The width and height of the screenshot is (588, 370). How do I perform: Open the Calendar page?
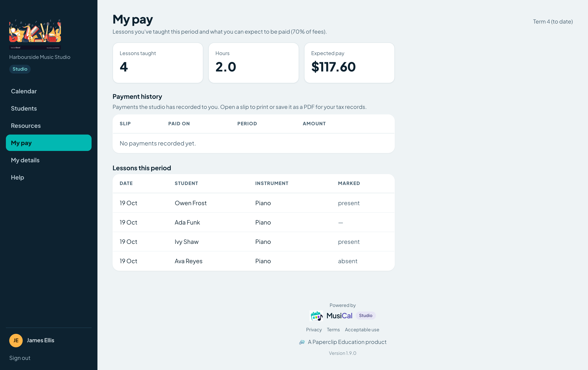tap(49, 91)
